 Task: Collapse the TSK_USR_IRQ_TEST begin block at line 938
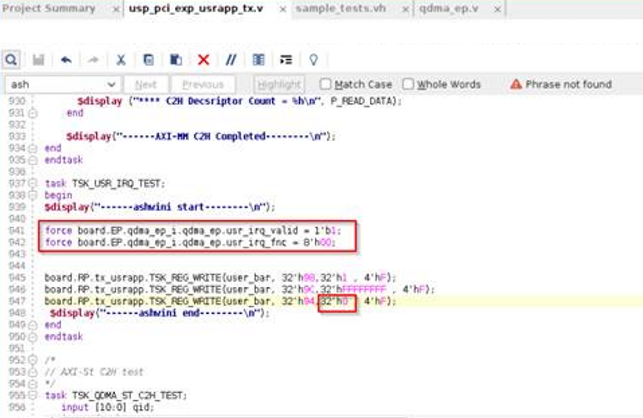point(32,196)
